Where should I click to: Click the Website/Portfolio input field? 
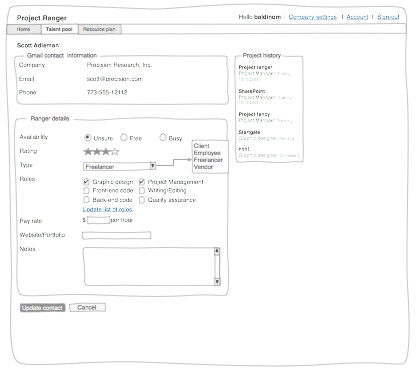pyautogui.click(x=116, y=235)
